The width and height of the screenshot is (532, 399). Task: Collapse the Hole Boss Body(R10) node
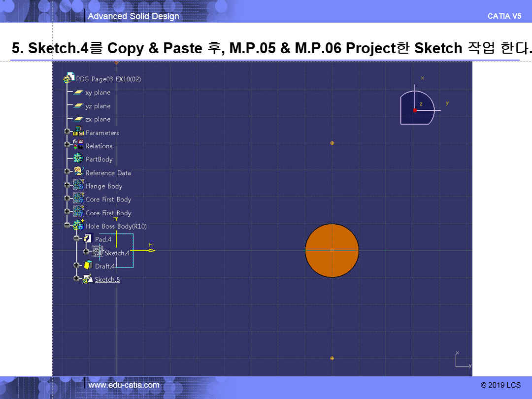point(67,226)
